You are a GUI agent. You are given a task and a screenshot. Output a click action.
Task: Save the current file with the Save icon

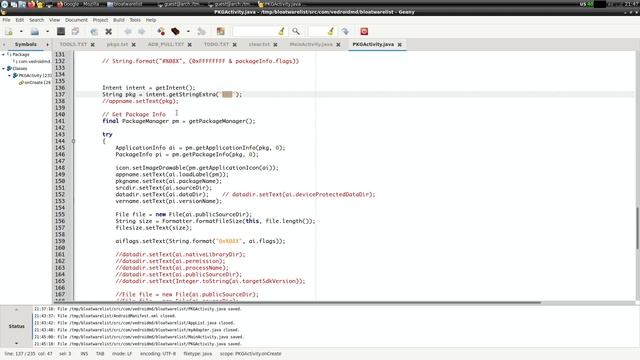[x=61, y=31]
